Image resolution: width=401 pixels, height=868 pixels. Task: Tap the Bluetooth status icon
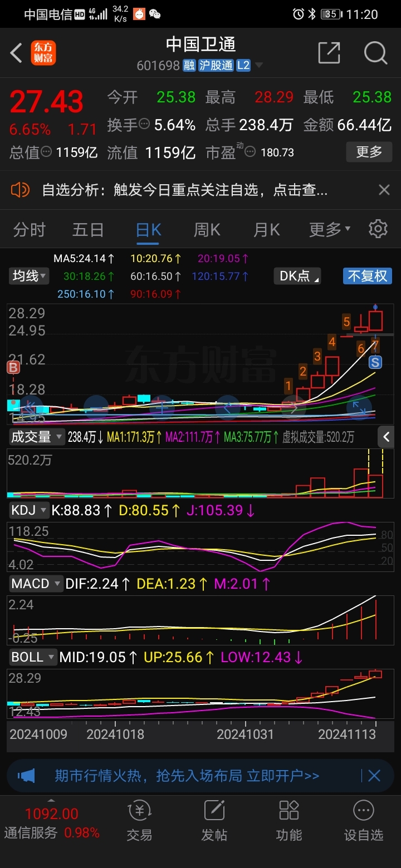click(x=312, y=14)
